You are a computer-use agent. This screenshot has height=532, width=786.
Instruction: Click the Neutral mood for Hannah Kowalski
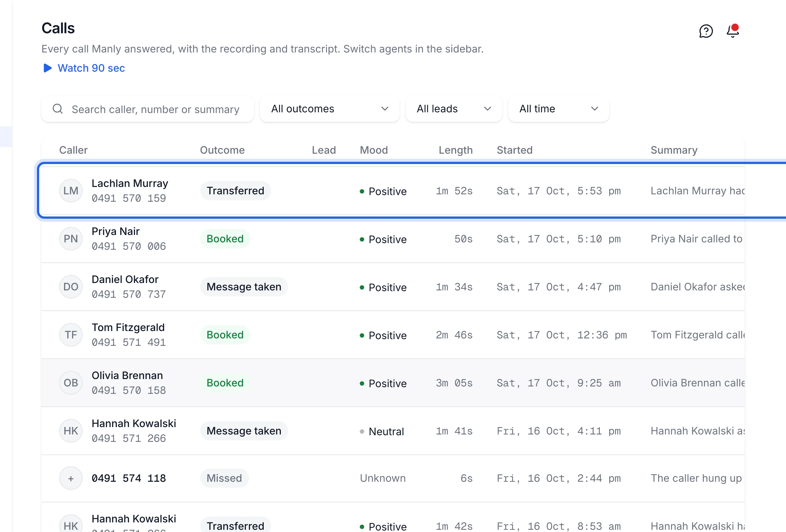pyautogui.click(x=382, y=432)
